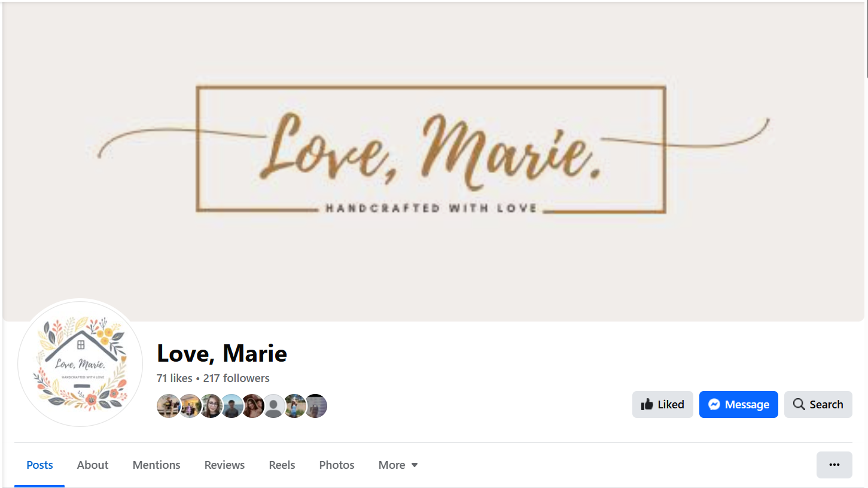Click the Search magnifier button
This screenshot has width=868, height=488.
point(818,405)
